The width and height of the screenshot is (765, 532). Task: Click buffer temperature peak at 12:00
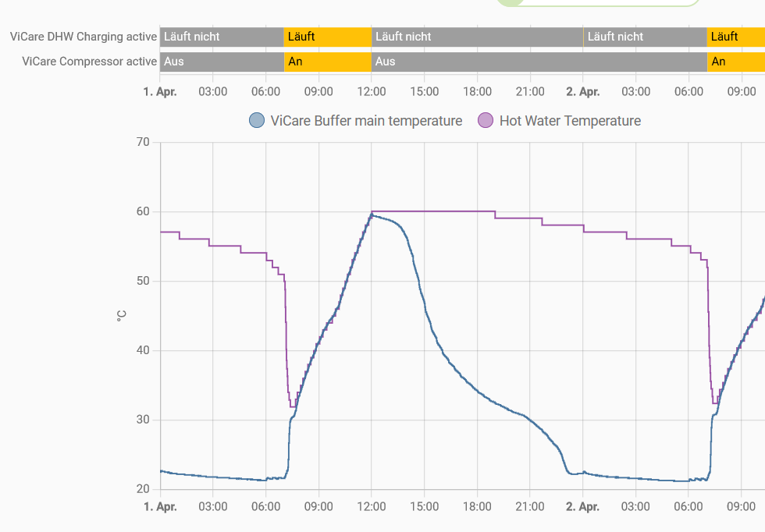(x=372, y=215)
